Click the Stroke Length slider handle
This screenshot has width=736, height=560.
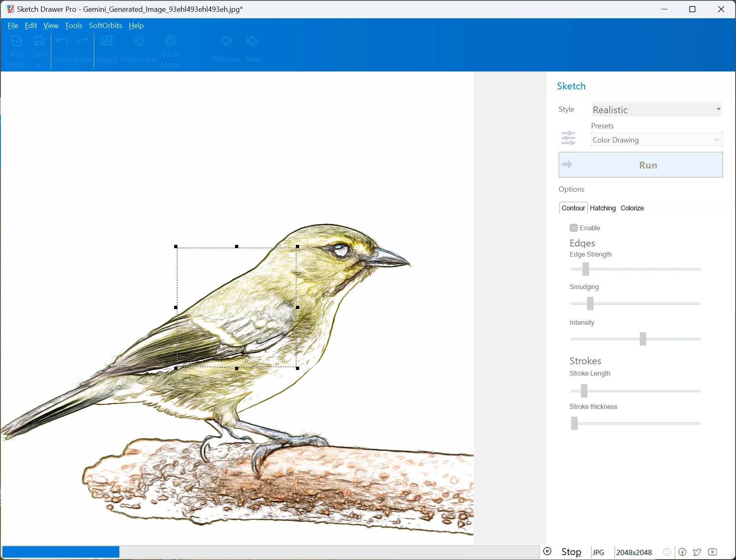pyautogui.click(x=584, y=391)
